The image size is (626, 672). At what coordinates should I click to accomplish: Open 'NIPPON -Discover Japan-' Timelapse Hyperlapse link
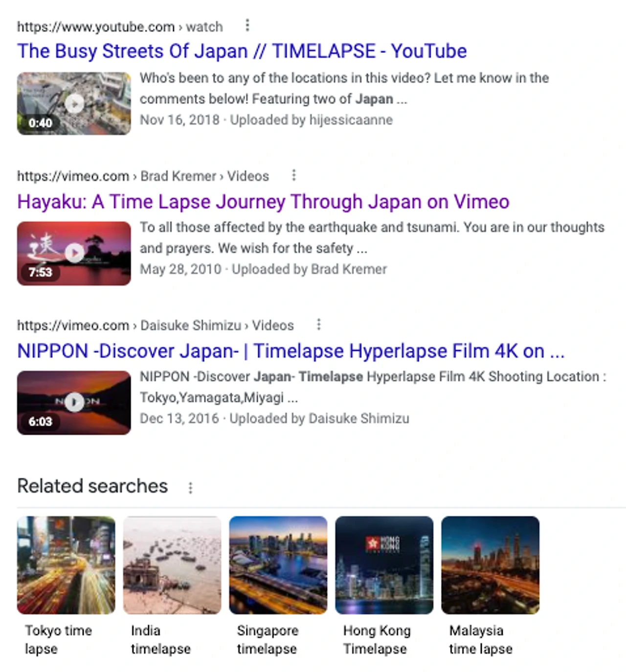click(x=291, y=351)
